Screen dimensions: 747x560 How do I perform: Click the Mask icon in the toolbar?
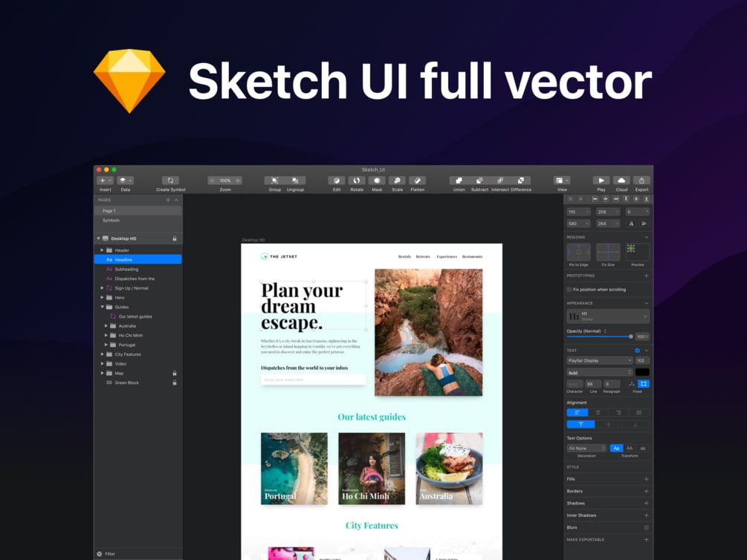coord(377,180)
